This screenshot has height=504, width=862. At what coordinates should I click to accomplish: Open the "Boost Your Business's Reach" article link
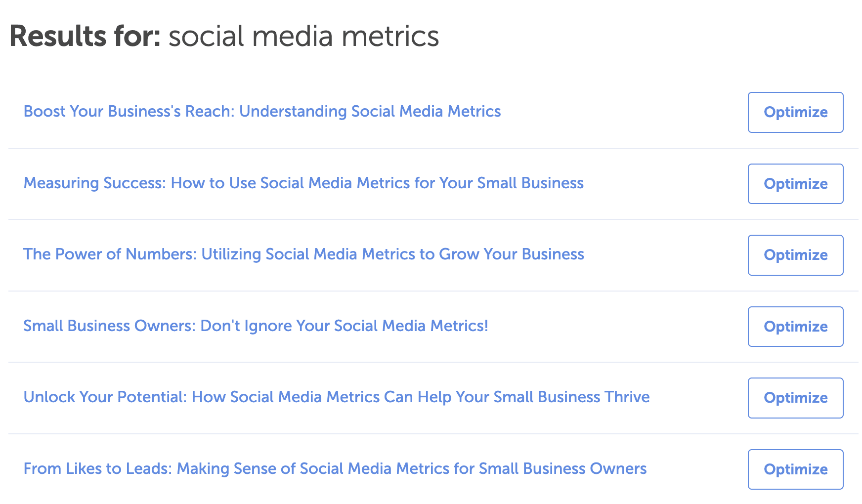pos(262,112)
